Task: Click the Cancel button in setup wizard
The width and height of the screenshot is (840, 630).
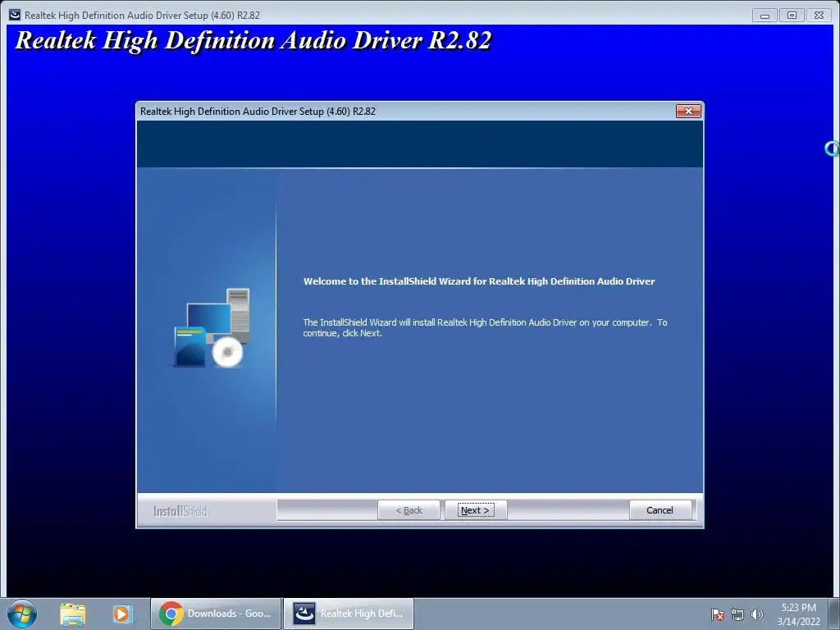Action: point(660,510)
